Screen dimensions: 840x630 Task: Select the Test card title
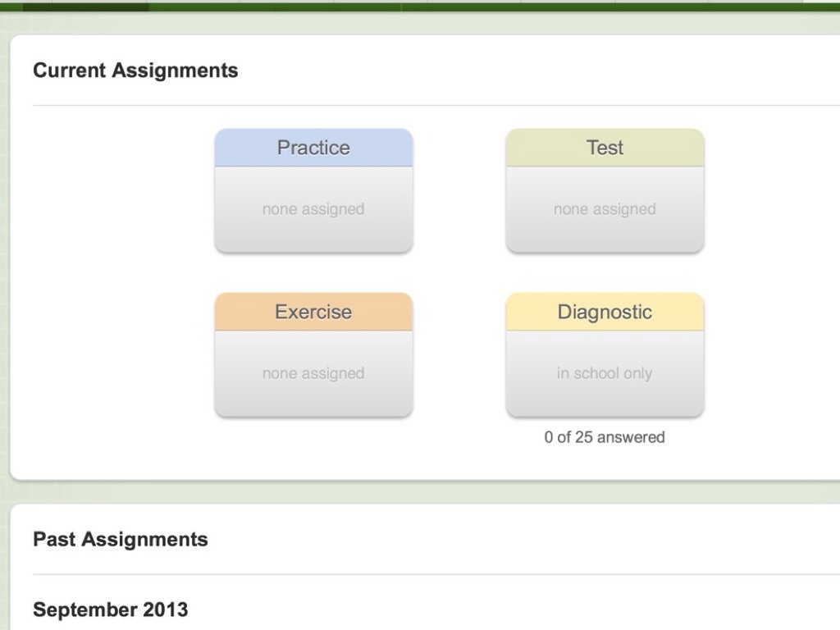coord(605,148)
